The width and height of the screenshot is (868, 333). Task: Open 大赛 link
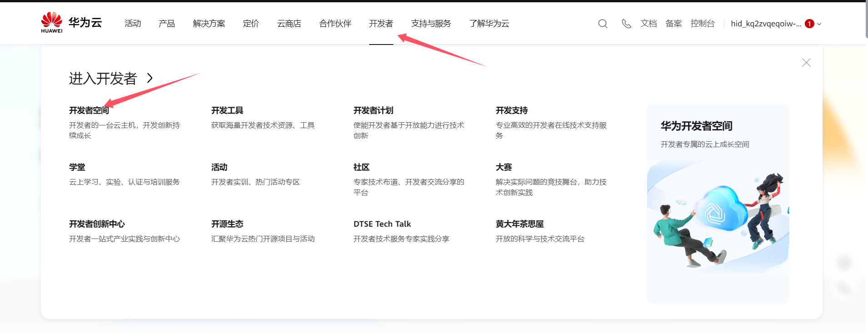[504, 167]
